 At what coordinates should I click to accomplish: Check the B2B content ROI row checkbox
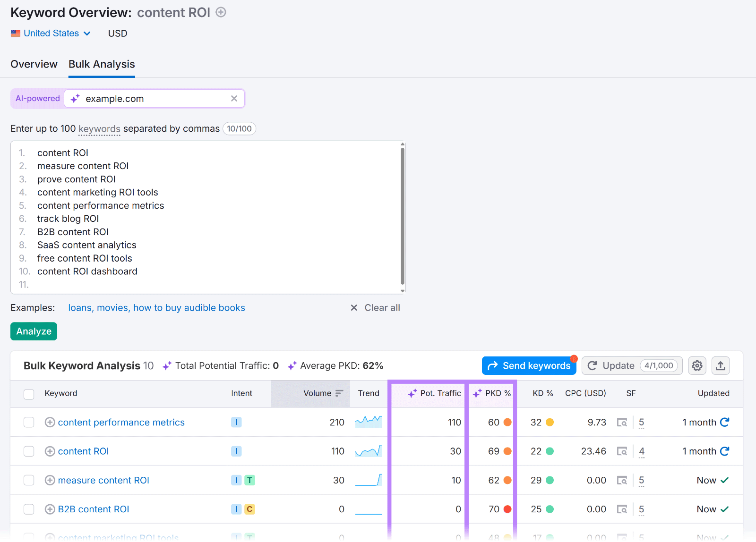pos(29,509)
